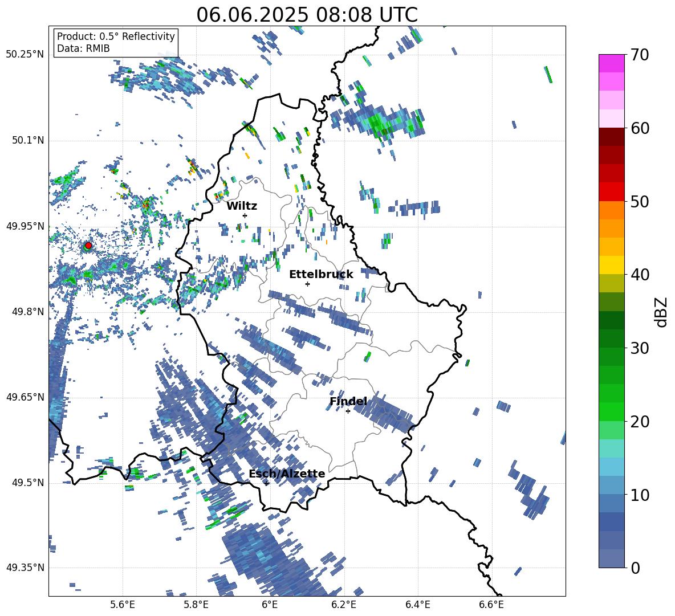Click the Ettelbruck city label
Screen dimensions: 675x616
(x=321, y=275)
